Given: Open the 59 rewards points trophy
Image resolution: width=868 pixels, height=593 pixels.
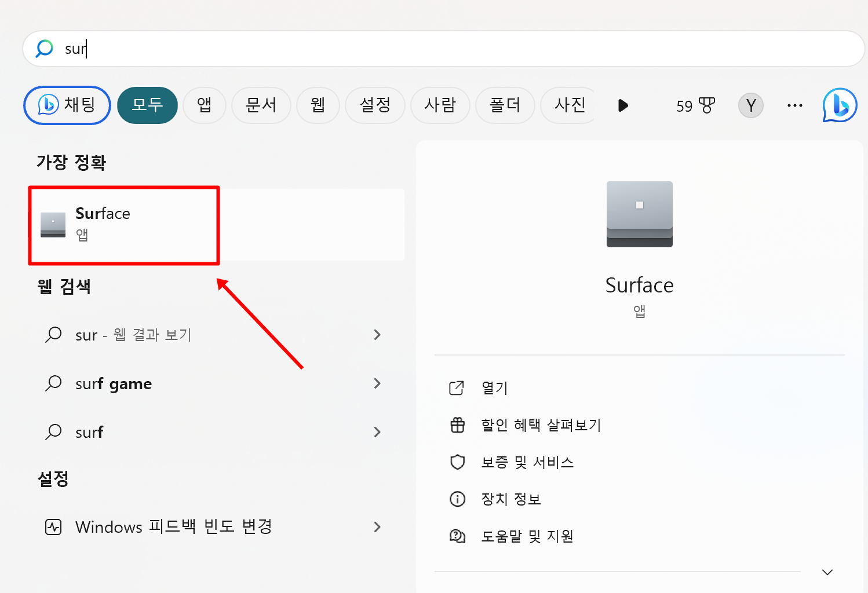Looking at the screenshot, I should tap(695, 105).
